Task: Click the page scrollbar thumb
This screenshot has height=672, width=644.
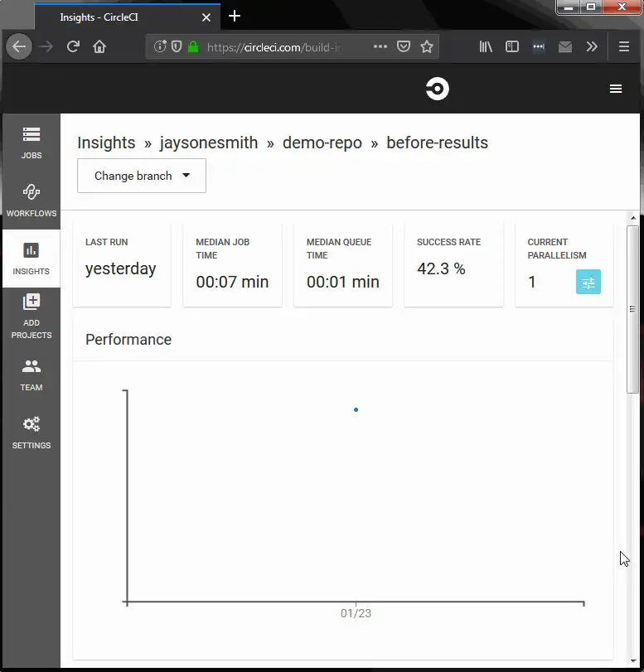Action: click(633, 309)
